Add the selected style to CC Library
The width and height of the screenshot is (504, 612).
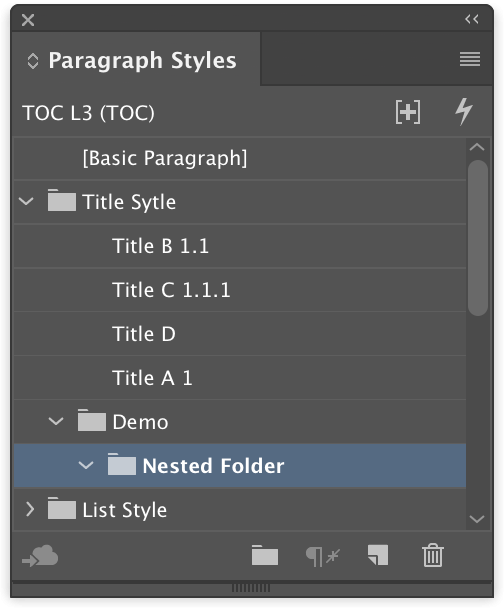click(40, 555)
